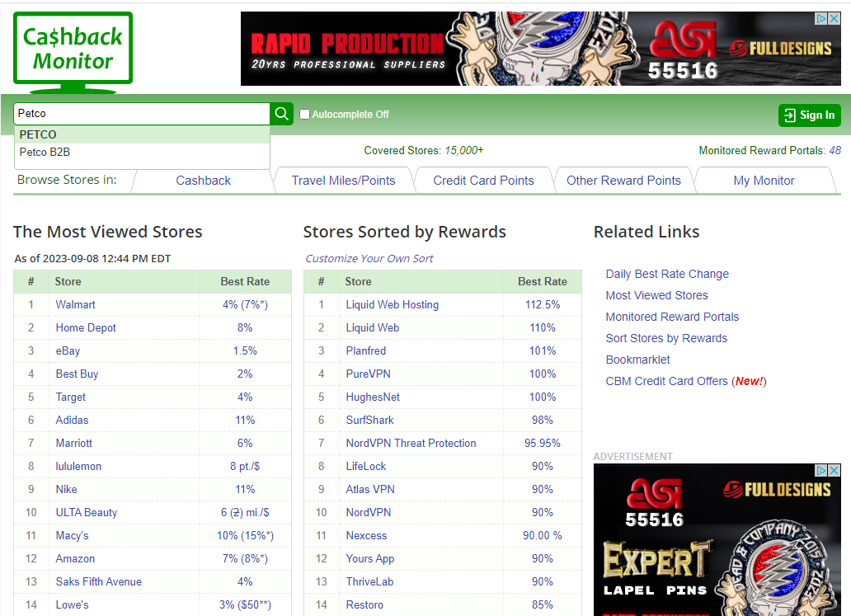Toggle the Autocomplete Off checkbox

point(304,115)
